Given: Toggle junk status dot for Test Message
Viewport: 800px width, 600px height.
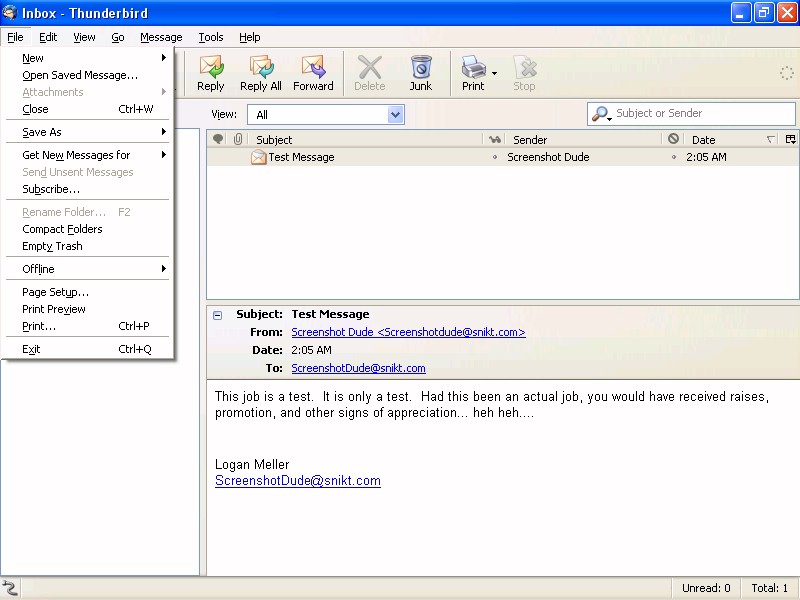Looking at the screenshot, I should (x=673, y=157).
